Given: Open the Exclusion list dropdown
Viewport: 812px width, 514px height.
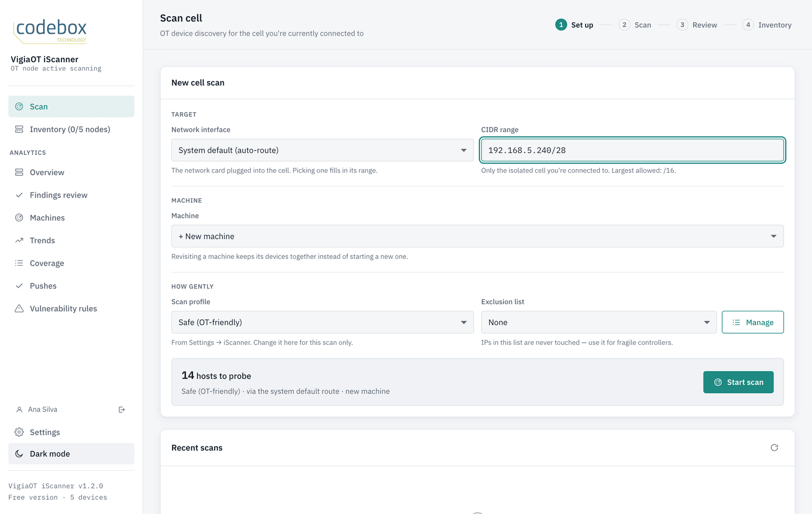Looking at the screenshot, I should point(599,323).
